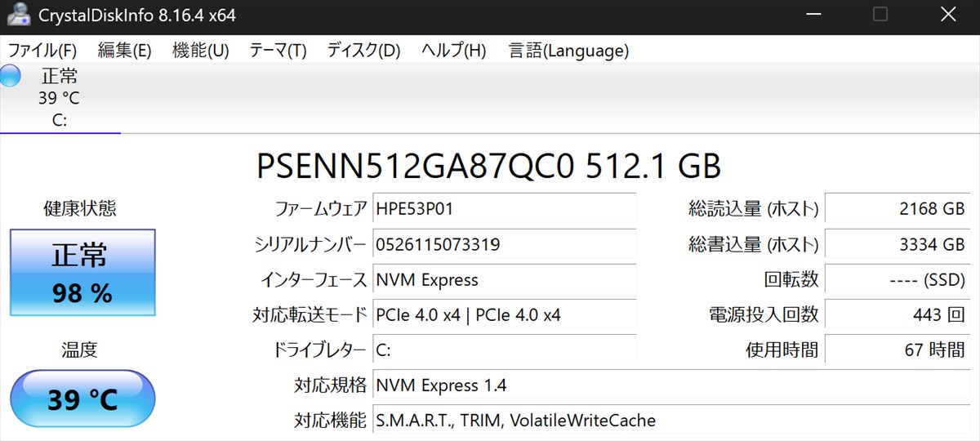The height and width of the screenshot is (441, 980).
Task: Open the ディスク(D) menu
Action: [x=363, y=51]
